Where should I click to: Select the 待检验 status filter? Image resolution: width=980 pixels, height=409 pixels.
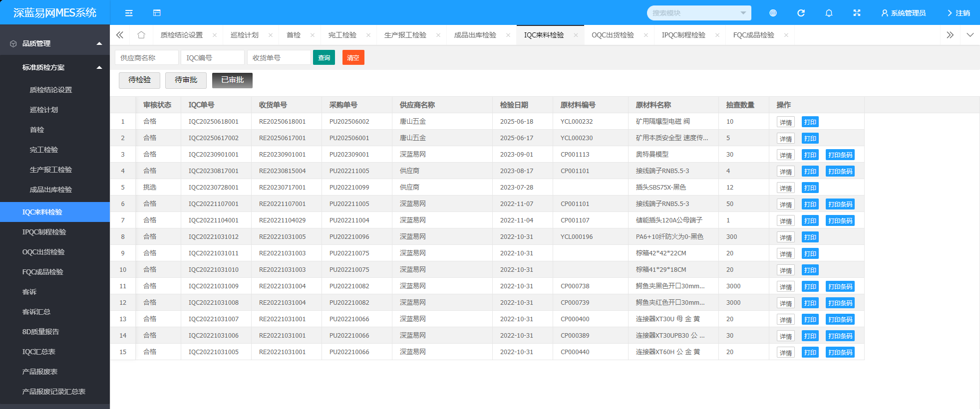(139, 80)
